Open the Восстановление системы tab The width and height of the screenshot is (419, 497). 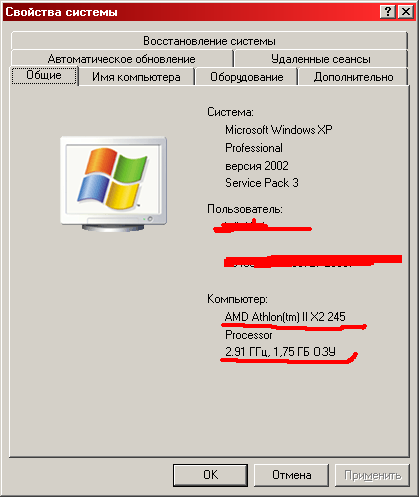209,41
